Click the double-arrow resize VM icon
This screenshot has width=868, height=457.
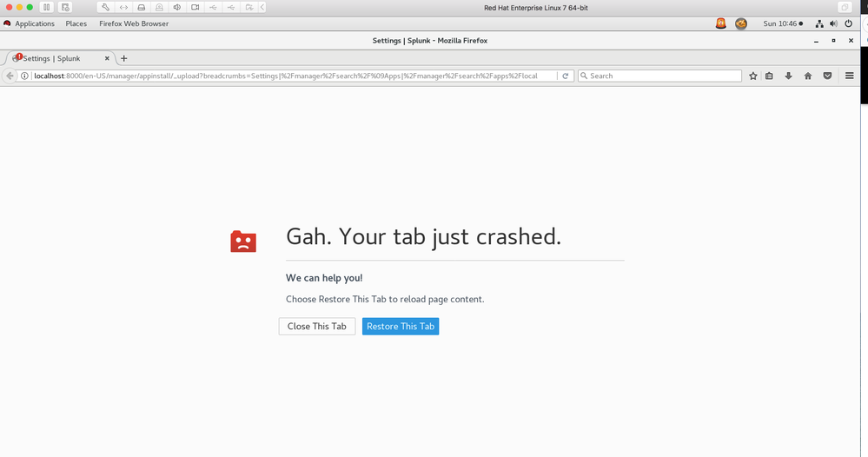tap(123, 7)
